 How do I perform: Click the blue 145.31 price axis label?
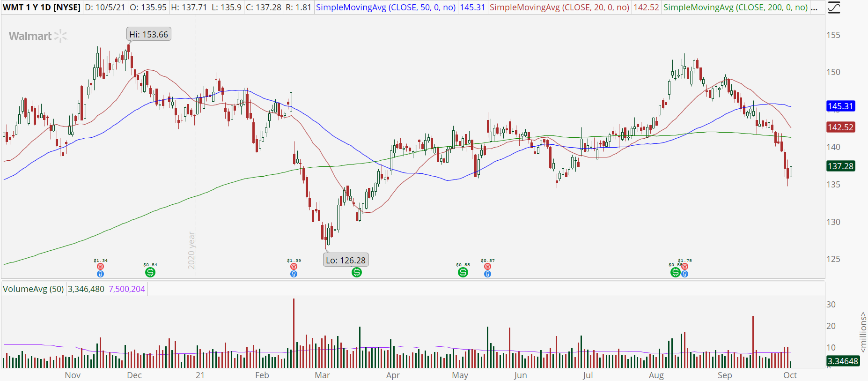tap(841, 106)
